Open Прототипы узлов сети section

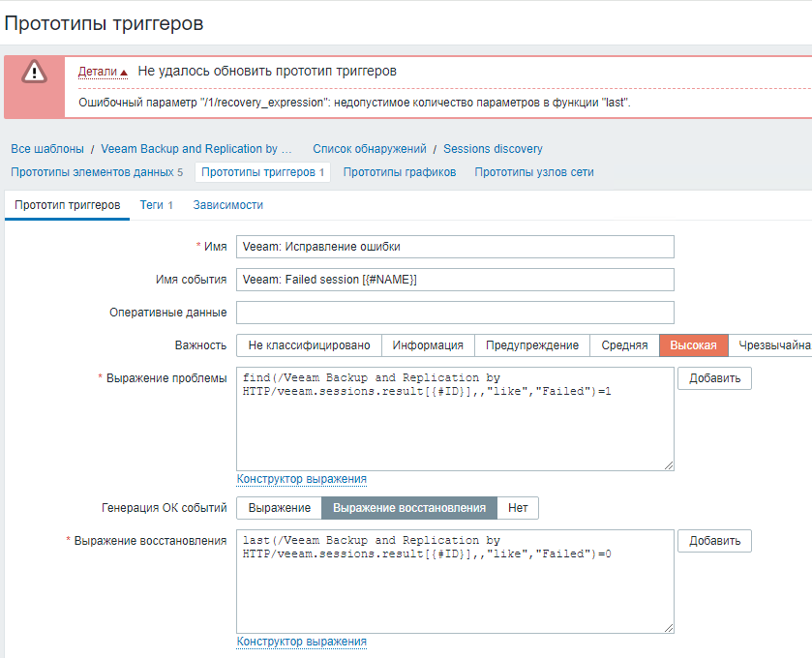533,172
